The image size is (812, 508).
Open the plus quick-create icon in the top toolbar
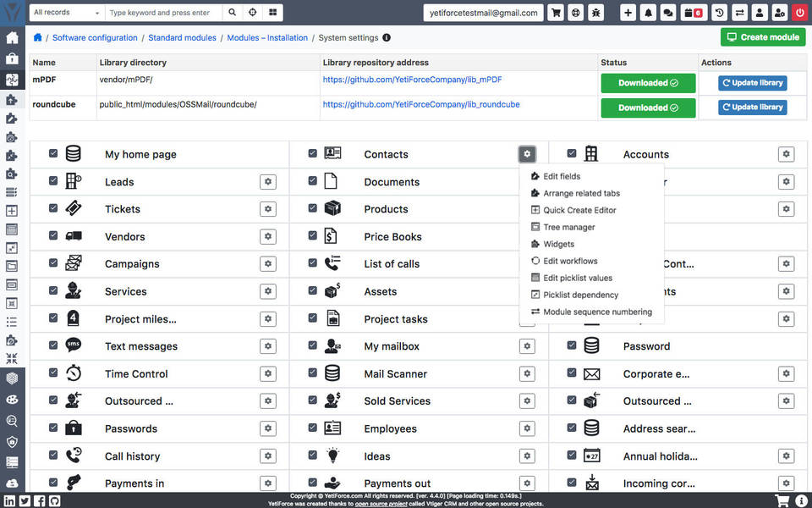(629, 13)
